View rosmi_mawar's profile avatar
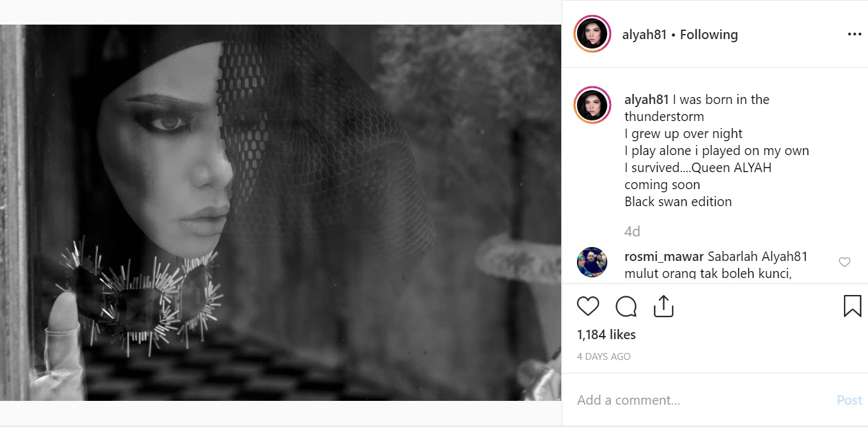 click(592, 262)
